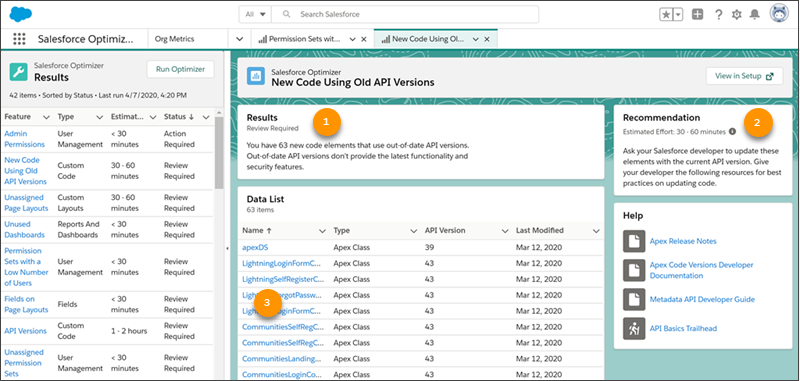Click the View in Setup button

pyautogui.click(x=744, y=76)
